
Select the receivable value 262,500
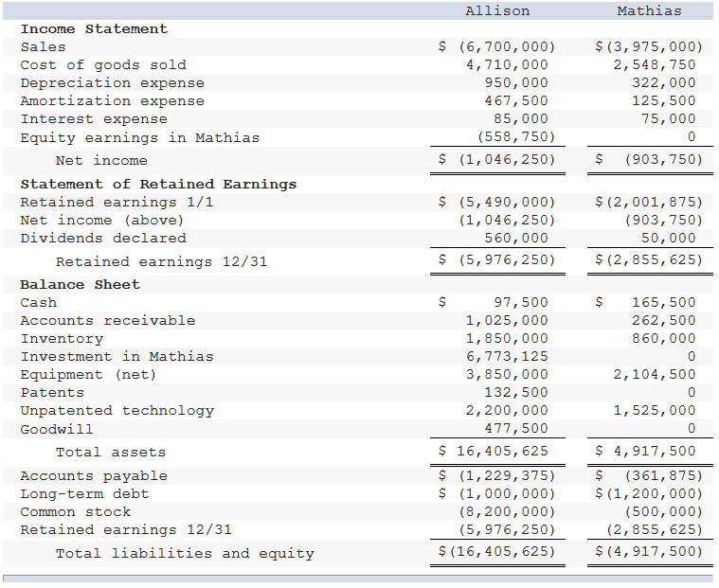point(663,321)
